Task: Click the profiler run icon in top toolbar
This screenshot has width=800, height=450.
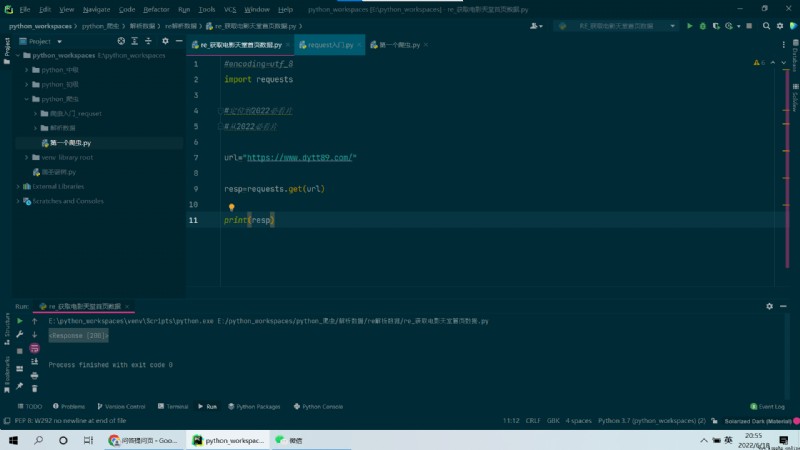Action: 729,26
